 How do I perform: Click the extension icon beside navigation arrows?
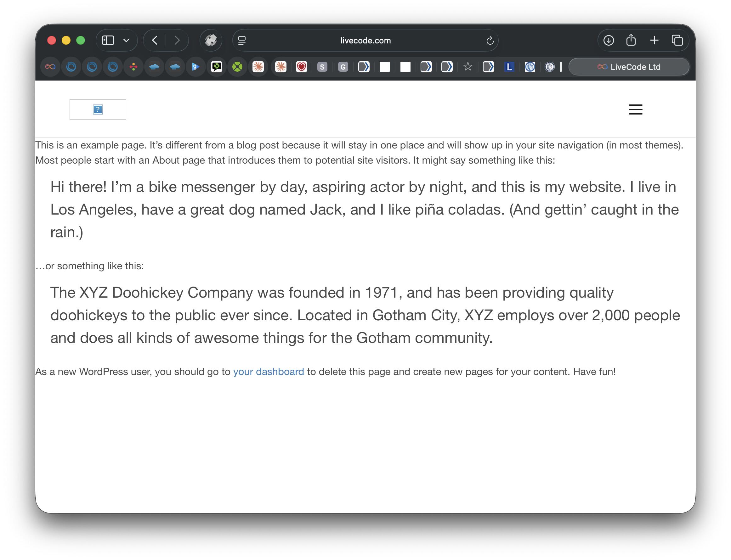tap(211, 40)
